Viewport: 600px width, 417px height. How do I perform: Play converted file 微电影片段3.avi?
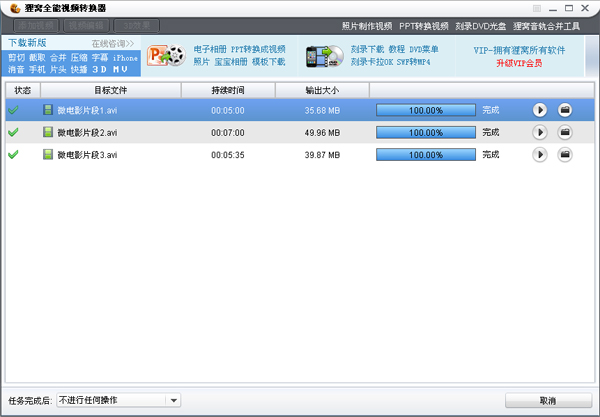pyautogui.click(x=540, y=155)
